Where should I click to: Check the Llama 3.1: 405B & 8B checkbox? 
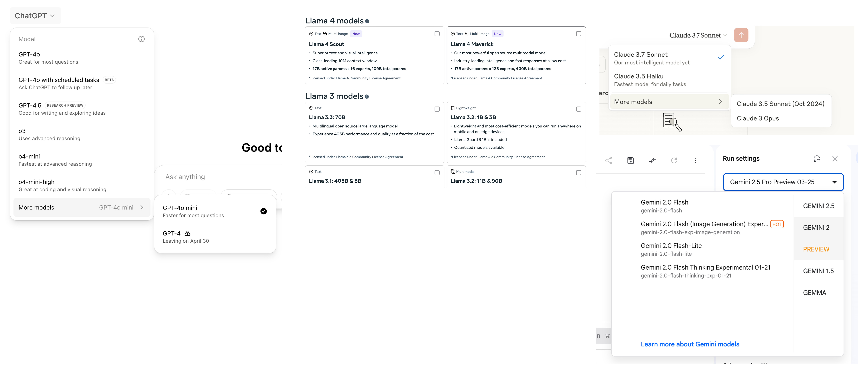(x=437, y=173)
